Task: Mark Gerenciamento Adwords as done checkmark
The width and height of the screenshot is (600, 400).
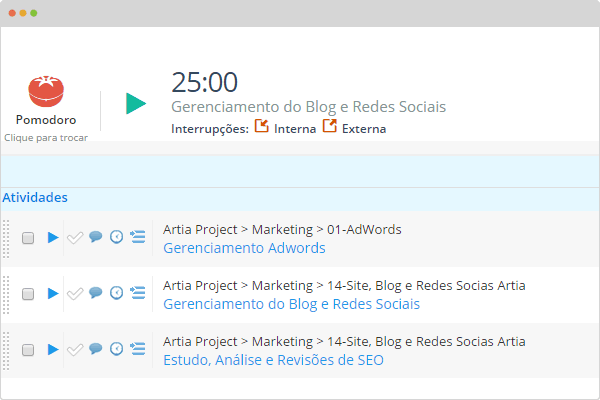Action: (75, 238)
